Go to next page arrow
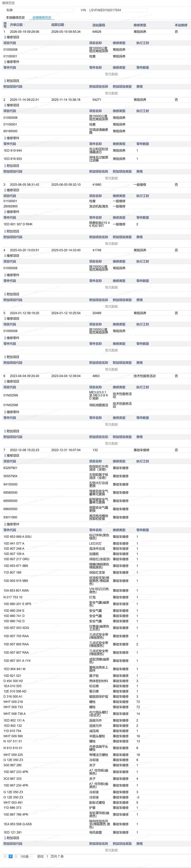The width and height of the screenshot is (191, 868). coord(16,856)
